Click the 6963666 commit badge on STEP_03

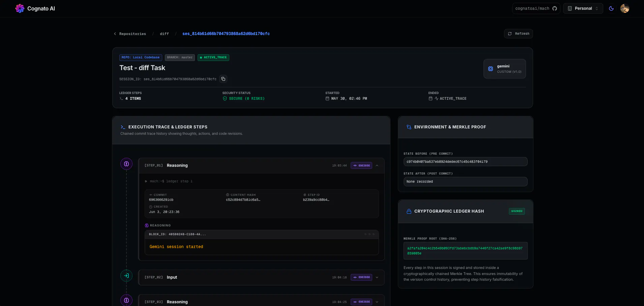pos(361,302)
